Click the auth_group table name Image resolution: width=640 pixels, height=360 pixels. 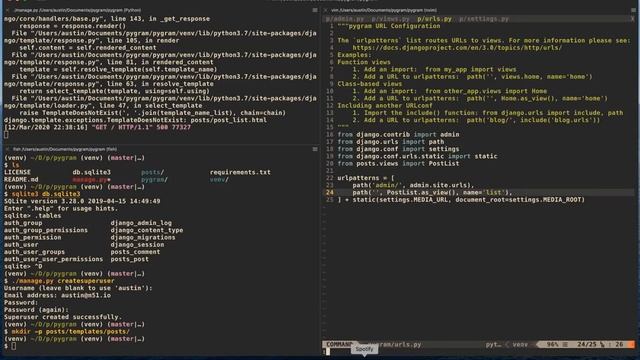[x=23, y=223]
